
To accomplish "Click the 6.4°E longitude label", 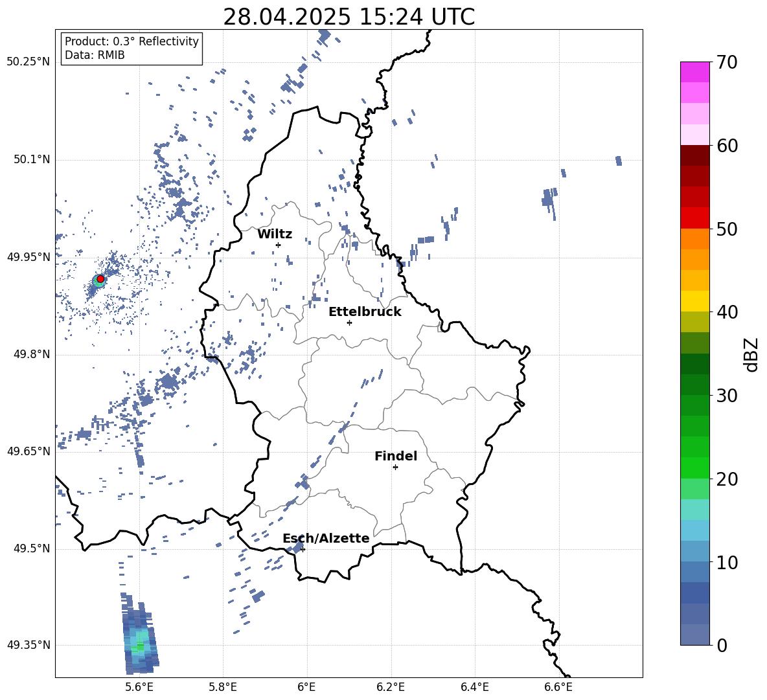I will [474, 687].
